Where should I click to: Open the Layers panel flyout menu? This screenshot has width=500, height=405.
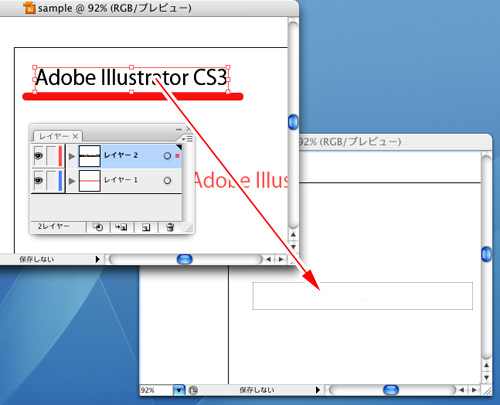click(x=187, y=138)
